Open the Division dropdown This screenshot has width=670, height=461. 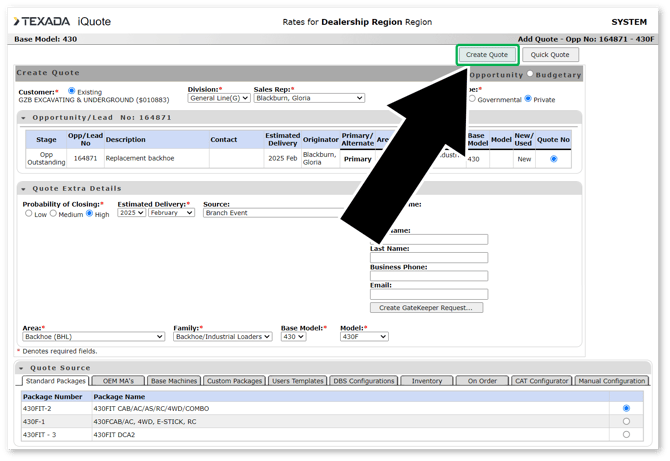click(219, 98)
